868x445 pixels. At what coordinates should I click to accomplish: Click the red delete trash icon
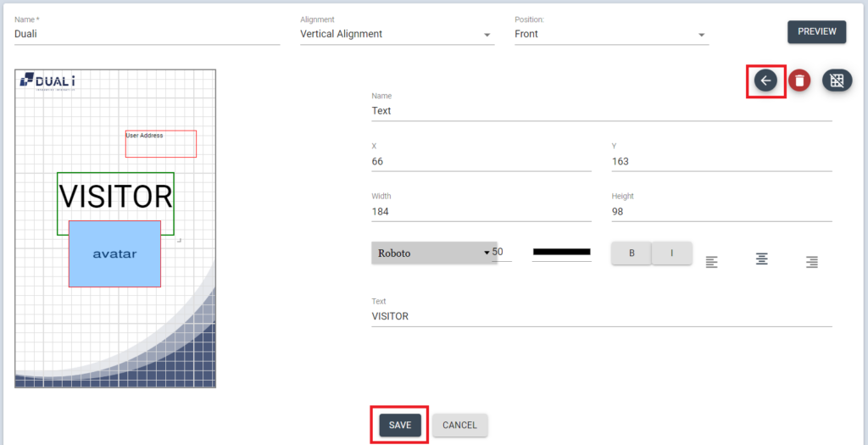pyautogui.click(x=799, y=81)
